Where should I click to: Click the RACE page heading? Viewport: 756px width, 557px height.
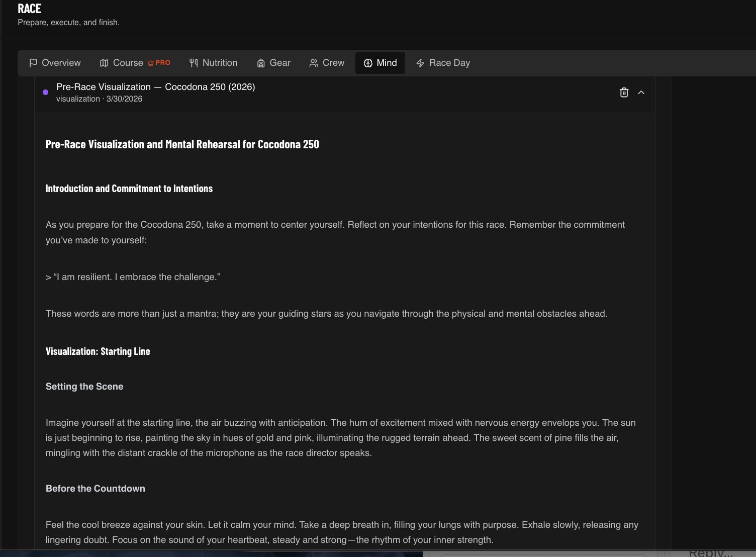[30, 9]
